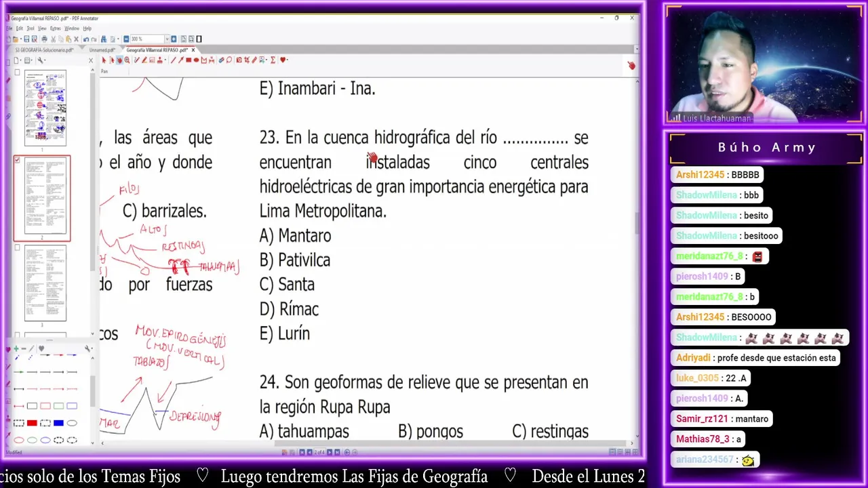Go to next page button
This screenshot has width=868, height=488.
pos(330,452)
